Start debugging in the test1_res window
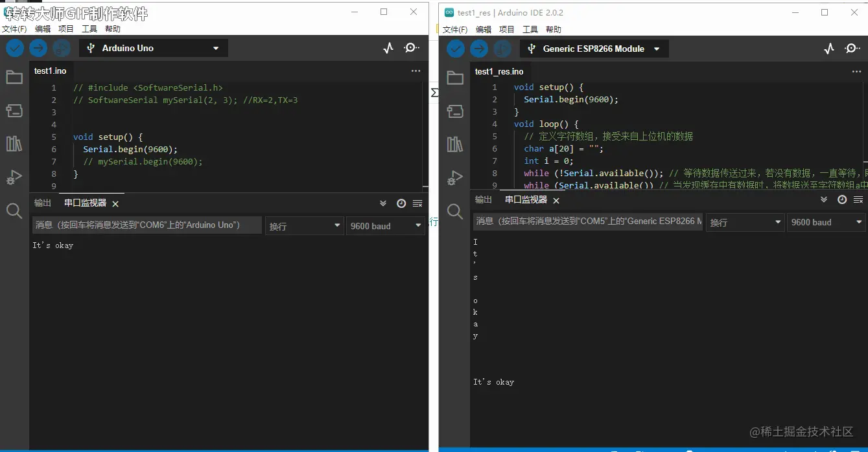This screenshot has width=868, height=452. [x=502, y=49]
